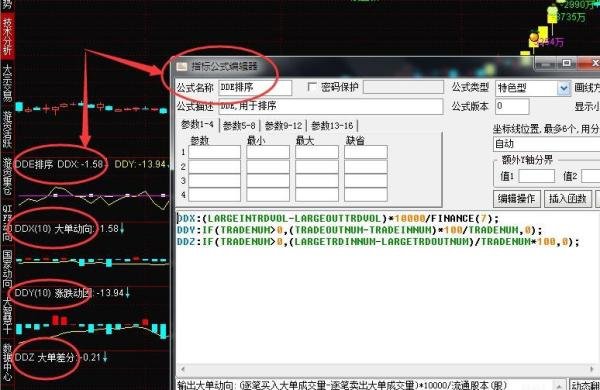This screenshot has height=390, width=600.
Task: Click the 输出大单动向 description text
Action: pos(342,385)
